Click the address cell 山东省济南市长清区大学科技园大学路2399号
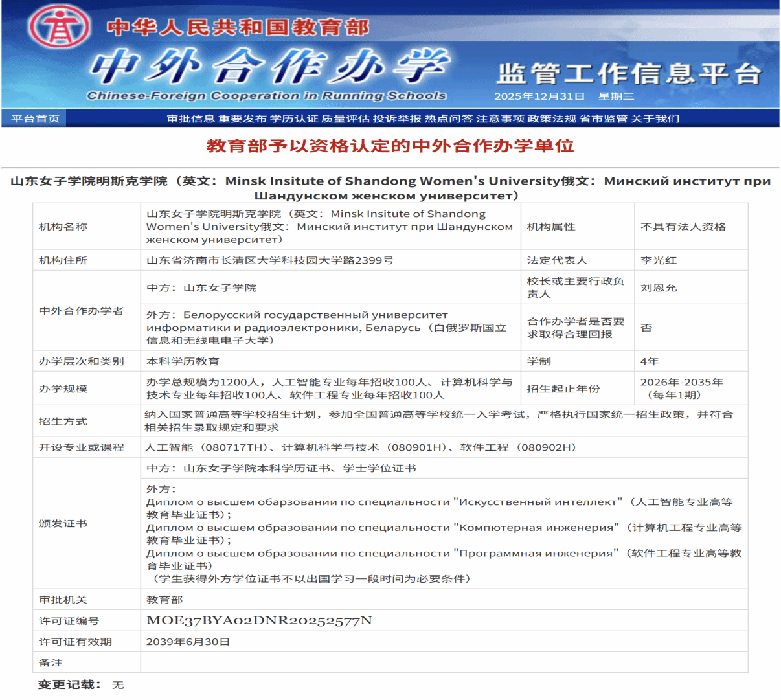Screen dimensions: 781x700 pos(270,260)
